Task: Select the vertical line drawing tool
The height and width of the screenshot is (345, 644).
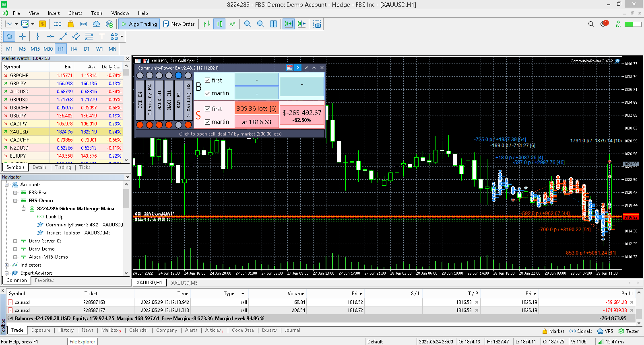Action: 37,37
